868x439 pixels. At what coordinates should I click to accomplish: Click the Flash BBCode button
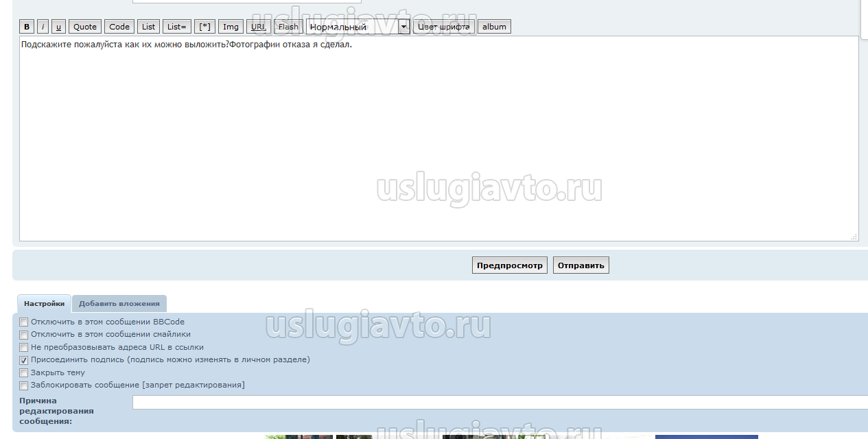coord(288,27)
